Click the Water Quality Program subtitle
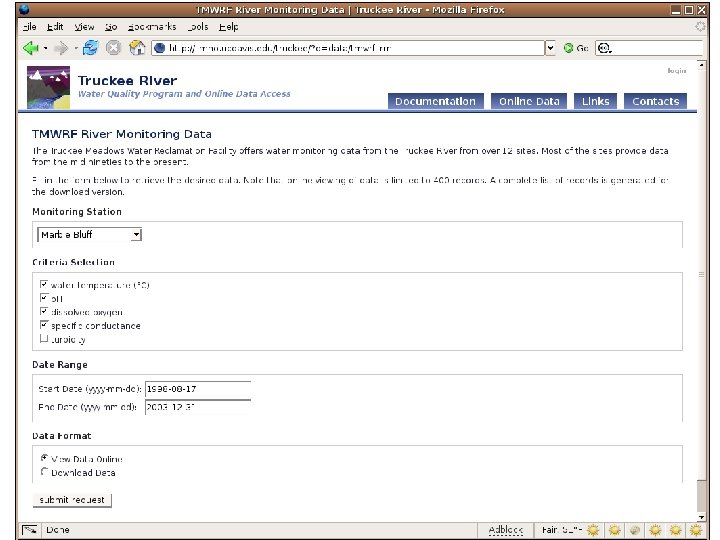 point(184,94)
